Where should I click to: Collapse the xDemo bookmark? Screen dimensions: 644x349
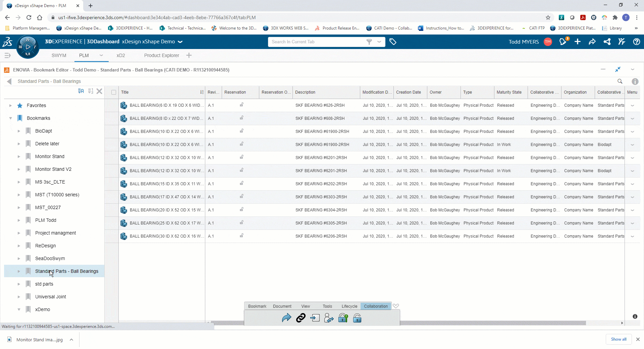point(19,309)
